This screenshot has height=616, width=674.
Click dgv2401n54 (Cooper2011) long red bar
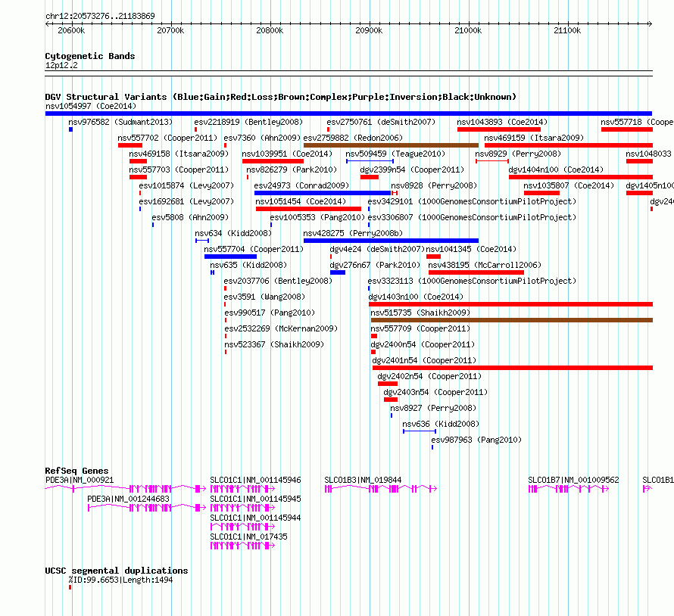[513, 368]
